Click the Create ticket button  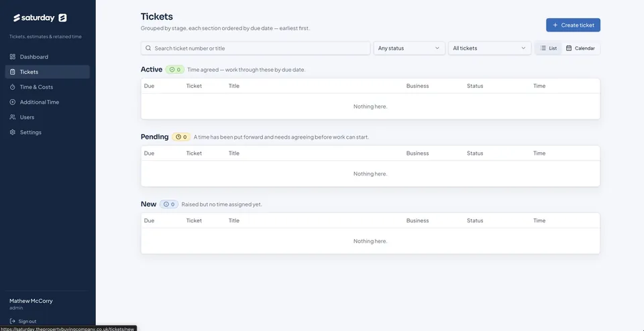point(573,25)
